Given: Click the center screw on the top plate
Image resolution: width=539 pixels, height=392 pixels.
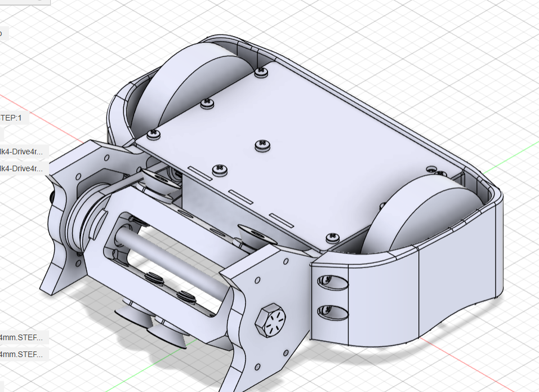Looking at the screenshot, I should click(261, 145).
